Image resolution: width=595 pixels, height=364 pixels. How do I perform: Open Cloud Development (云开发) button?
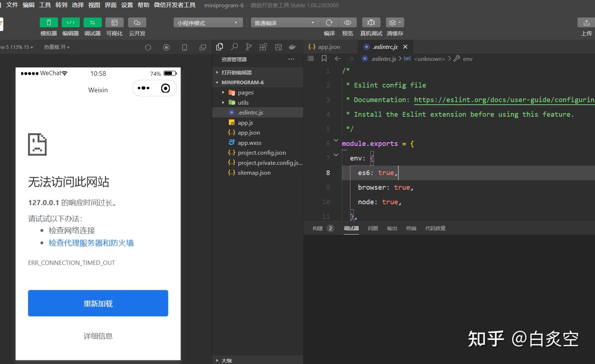[x=137, y=23]
